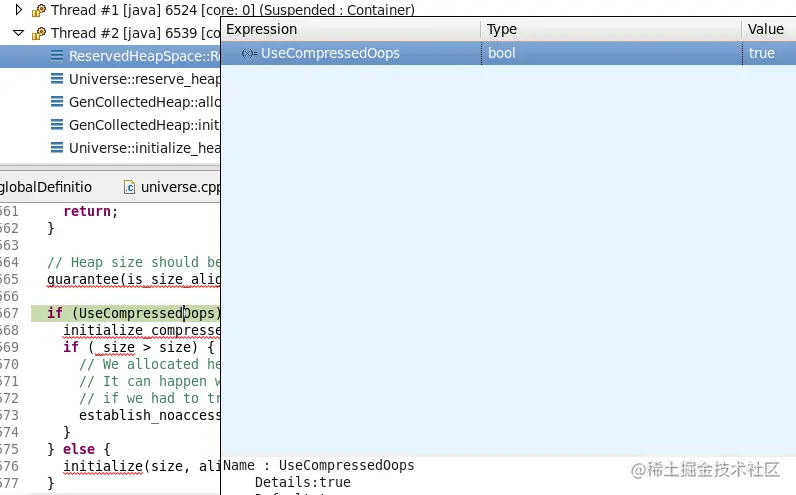Click the 'return;' statement in code
The width and height of the screenshot is (796, 495).
[90, 211]
